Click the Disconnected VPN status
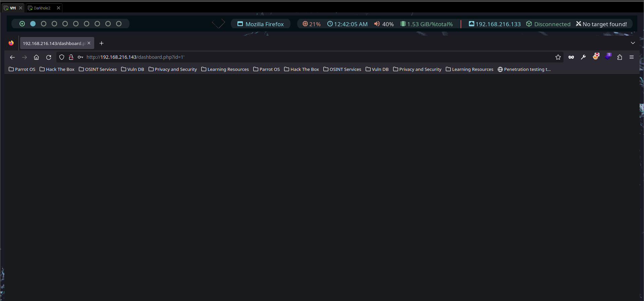 [x=548, y=24]
